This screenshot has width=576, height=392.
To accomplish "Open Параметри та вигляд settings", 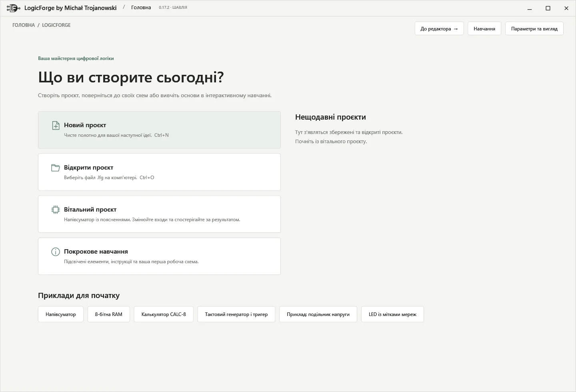I will 534,29.
